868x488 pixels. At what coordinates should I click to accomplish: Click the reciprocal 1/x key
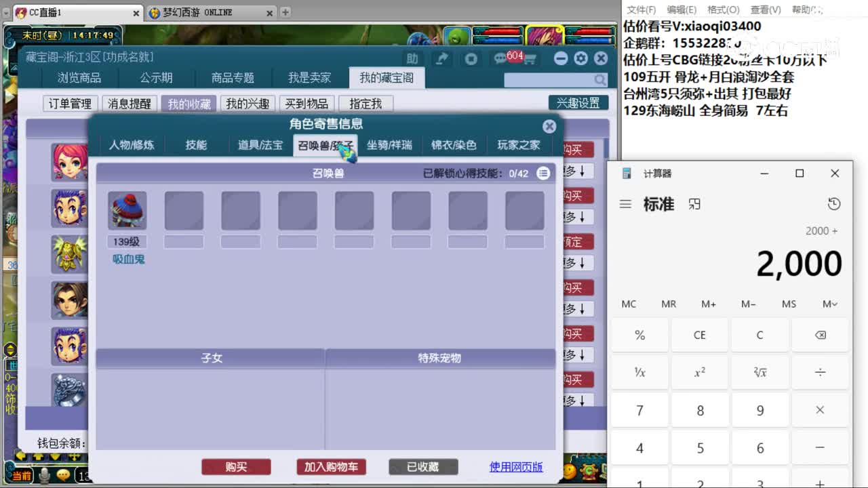639,372
